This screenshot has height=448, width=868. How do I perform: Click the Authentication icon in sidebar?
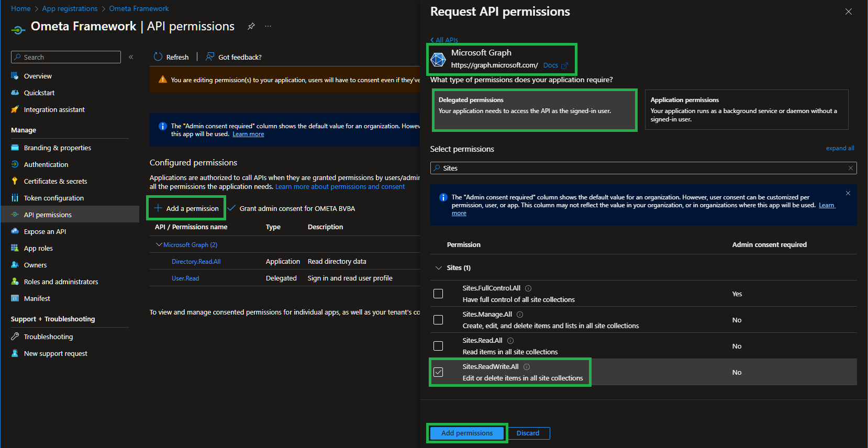[15, 164]
